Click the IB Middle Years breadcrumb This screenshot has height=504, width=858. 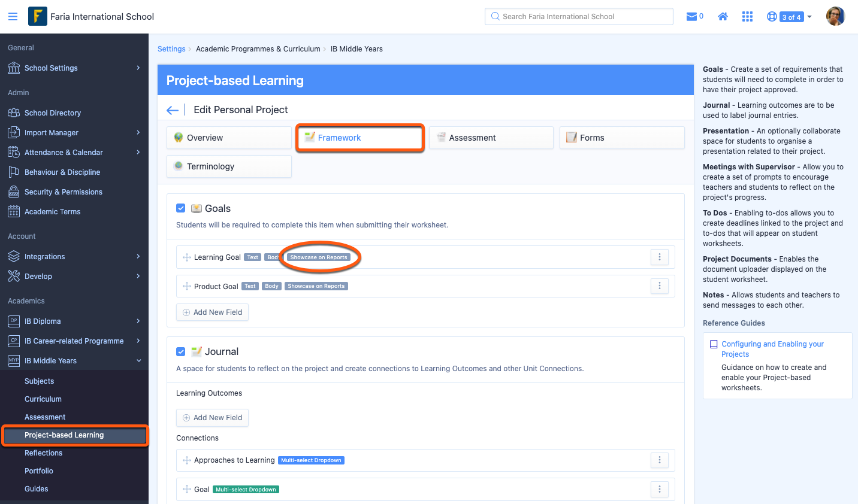[357, 49]
